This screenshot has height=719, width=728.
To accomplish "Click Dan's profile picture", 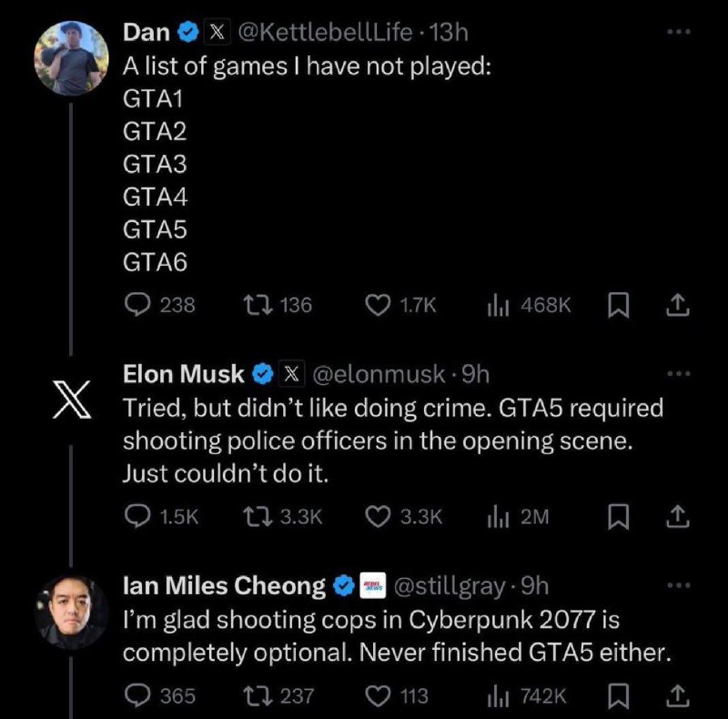I will pos(71,58).
